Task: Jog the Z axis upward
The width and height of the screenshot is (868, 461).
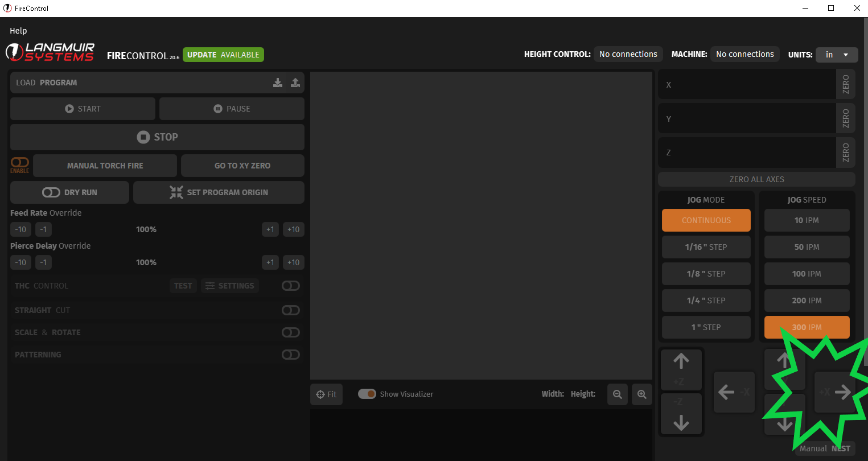Action: [x=681, y=369]
